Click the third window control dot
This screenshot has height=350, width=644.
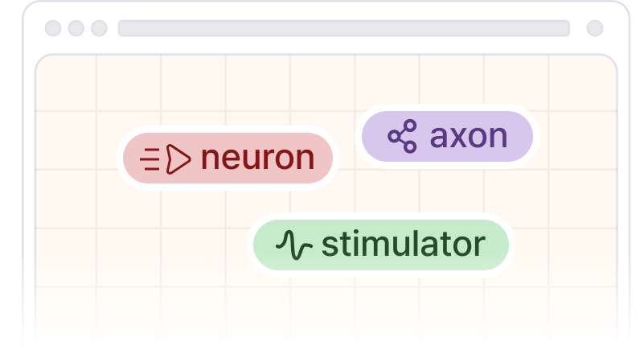point(99,28)
